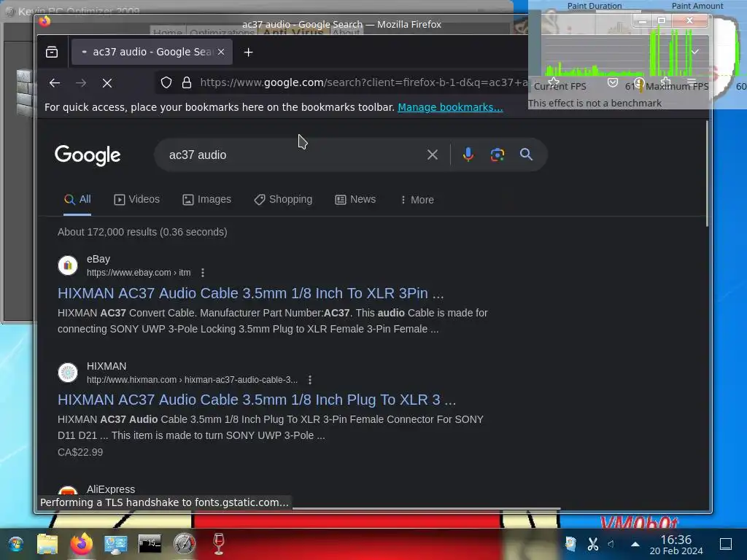This screenshot has height=560, width=747.
Task: Switch to the Images results tab
Action: pyautogui.click(x=206, y=200)
